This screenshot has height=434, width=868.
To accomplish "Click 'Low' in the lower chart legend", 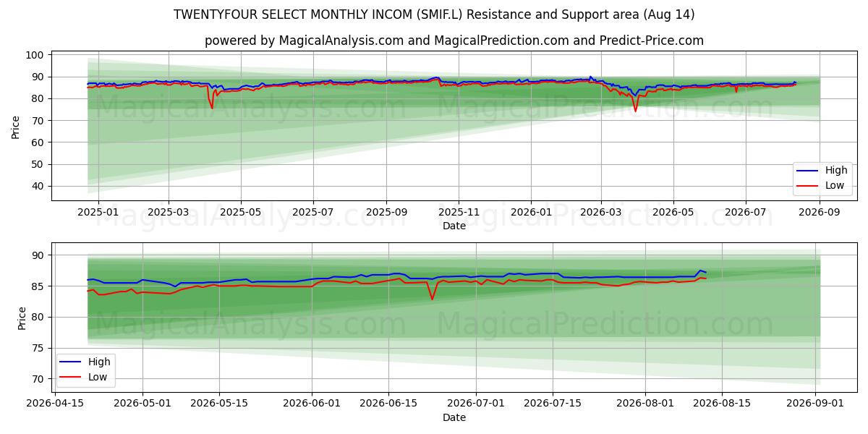I will pyautogui.click(x=98, y=377).
